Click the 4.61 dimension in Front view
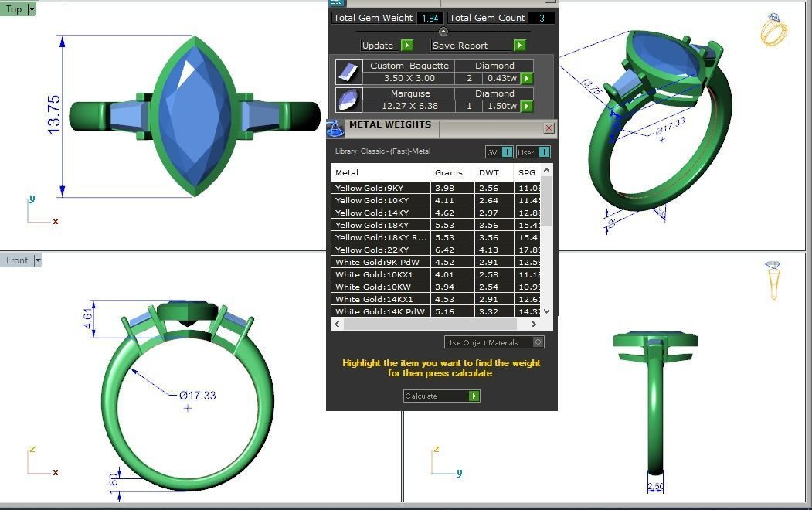The height and width of the screenshot is (510, 812). (x=88, y=318)
